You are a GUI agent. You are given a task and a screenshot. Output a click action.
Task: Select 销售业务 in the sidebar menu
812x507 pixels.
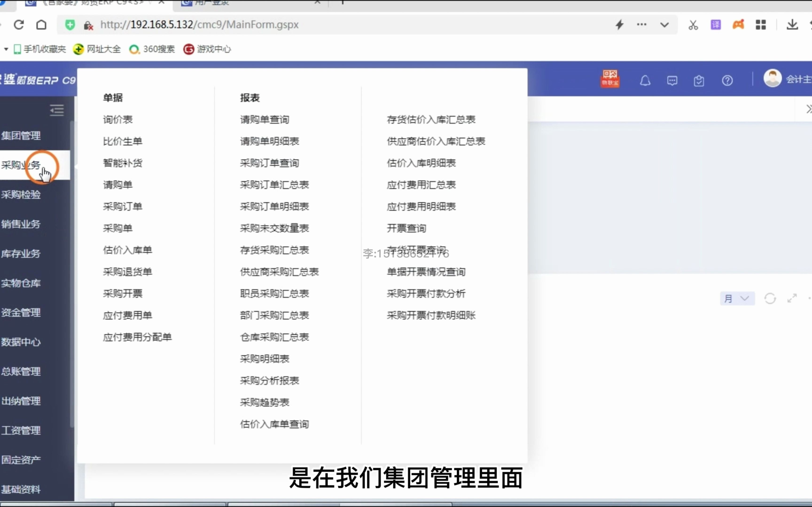pos(21,224)
